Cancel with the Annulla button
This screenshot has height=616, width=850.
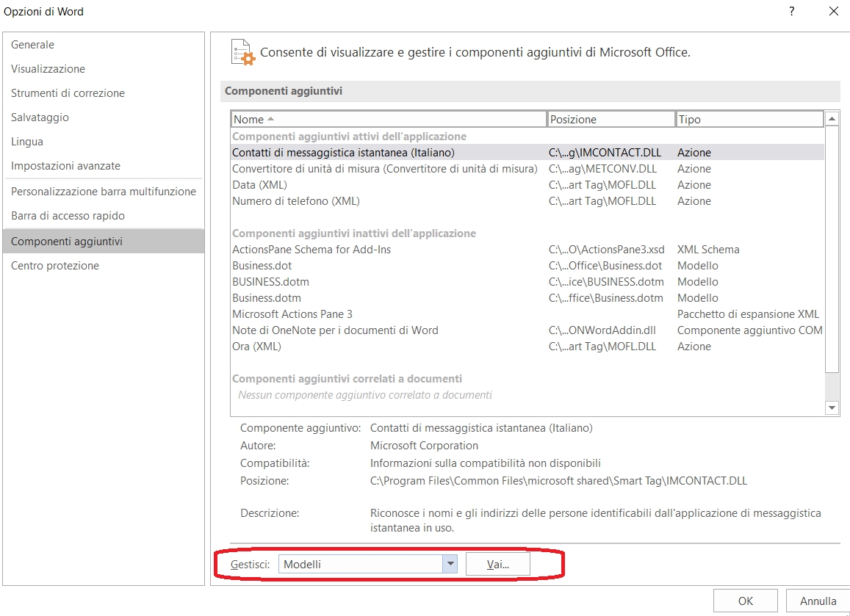click(x=818, y=601)
